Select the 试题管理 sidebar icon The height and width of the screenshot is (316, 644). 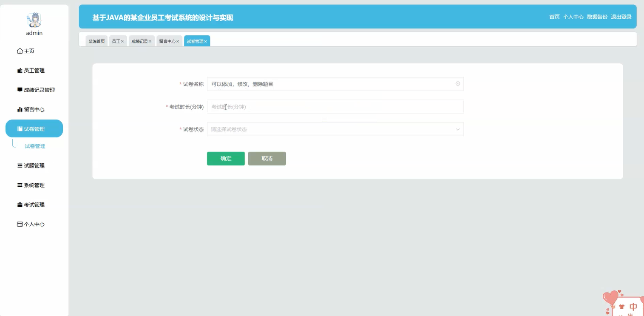pyautogui.click(x=19, y=165)
